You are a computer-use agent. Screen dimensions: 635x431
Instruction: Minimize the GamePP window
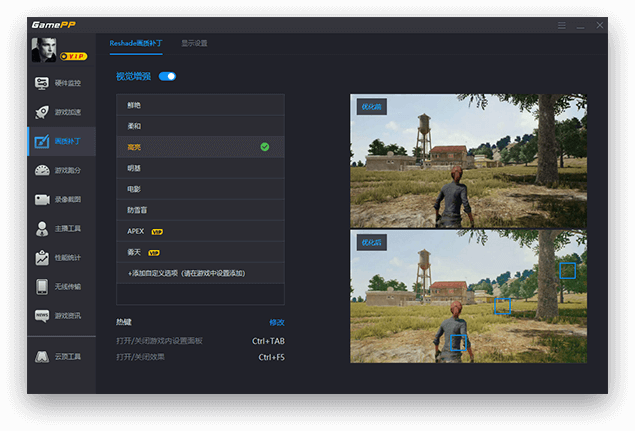580,26
